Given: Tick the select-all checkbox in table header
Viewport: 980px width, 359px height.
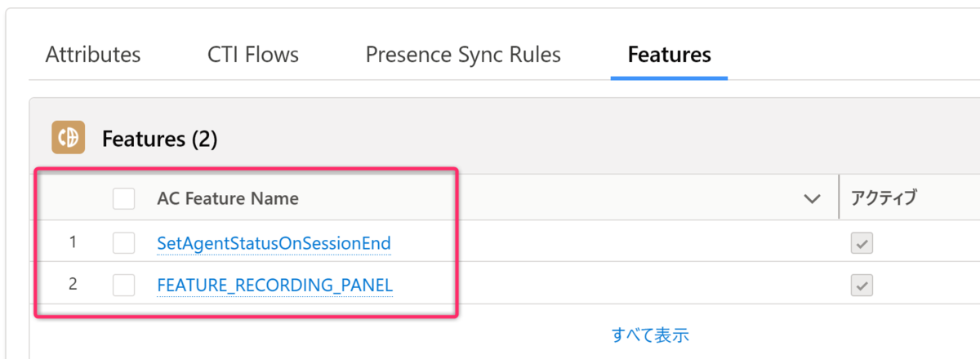Looking at the screenshot, I should [124, 198].
